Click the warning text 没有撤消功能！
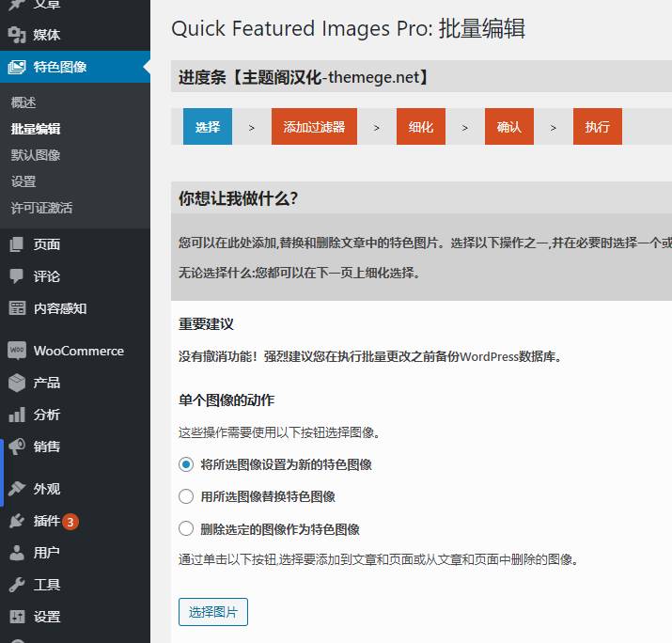Viewport: 672px width, 643px height. click(x=217, y=356)
